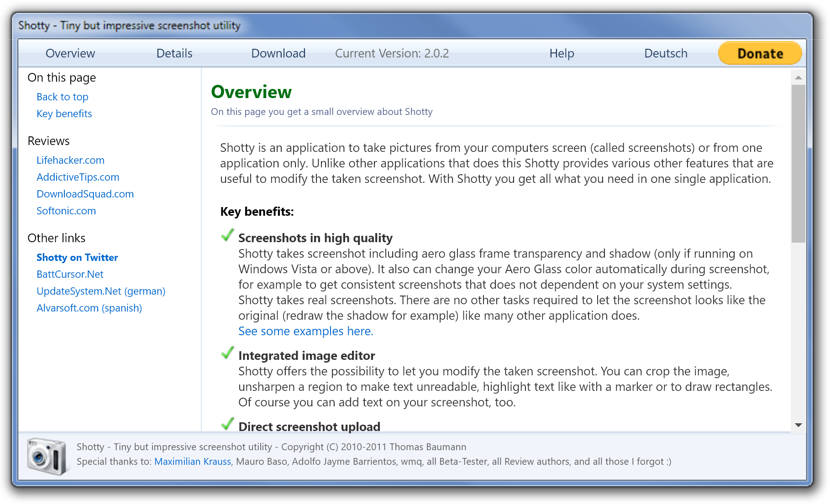
Task: Visit the BattCursor.Net link
Action: tap(70, 274)
